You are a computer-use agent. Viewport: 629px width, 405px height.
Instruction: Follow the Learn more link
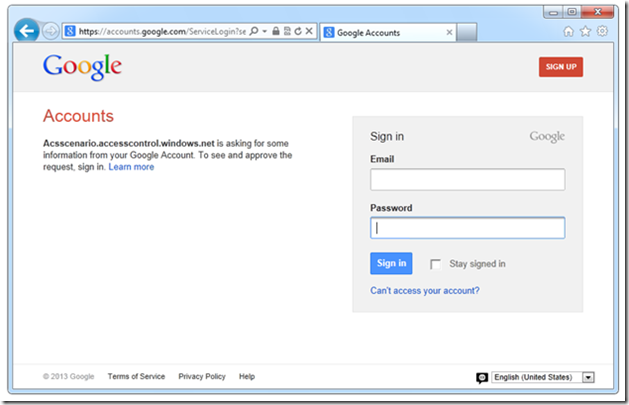coord(131,167)
